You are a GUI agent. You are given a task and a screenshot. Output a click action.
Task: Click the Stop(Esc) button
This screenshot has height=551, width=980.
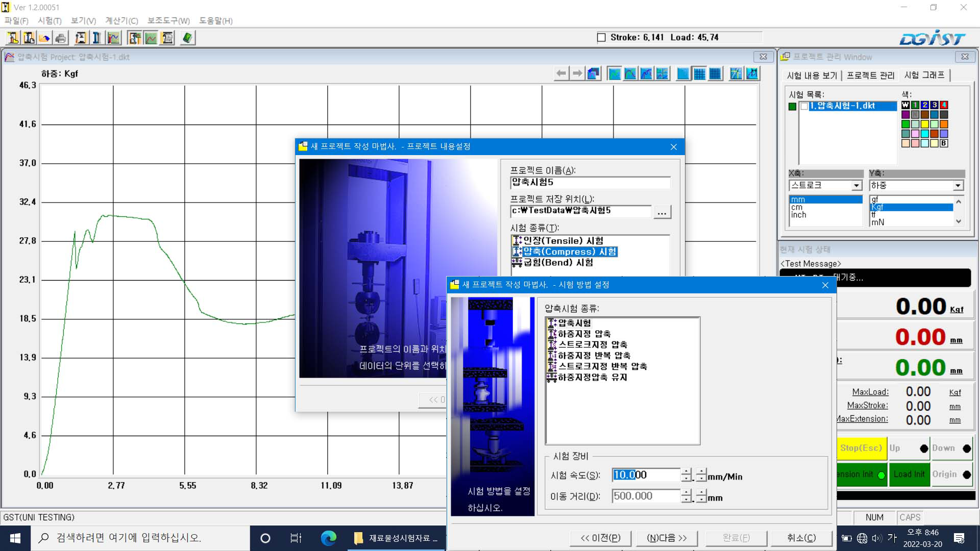861,448
